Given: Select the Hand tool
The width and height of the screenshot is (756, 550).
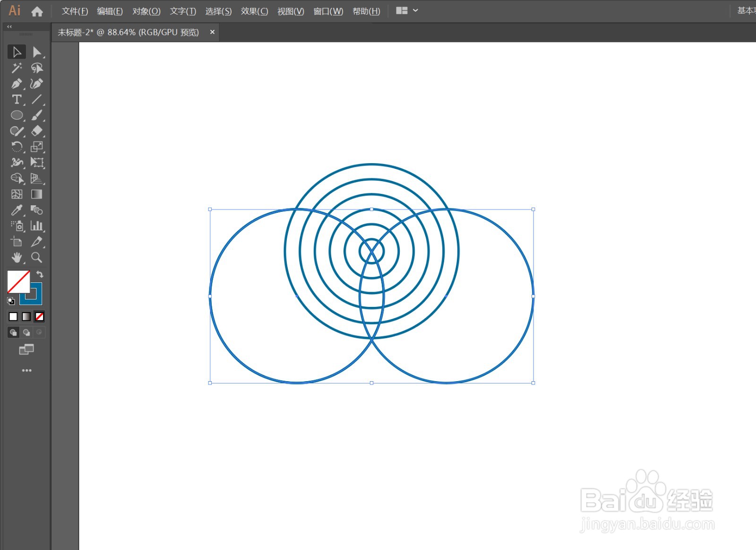Looking at the screenshot, I should click(17, 257).
